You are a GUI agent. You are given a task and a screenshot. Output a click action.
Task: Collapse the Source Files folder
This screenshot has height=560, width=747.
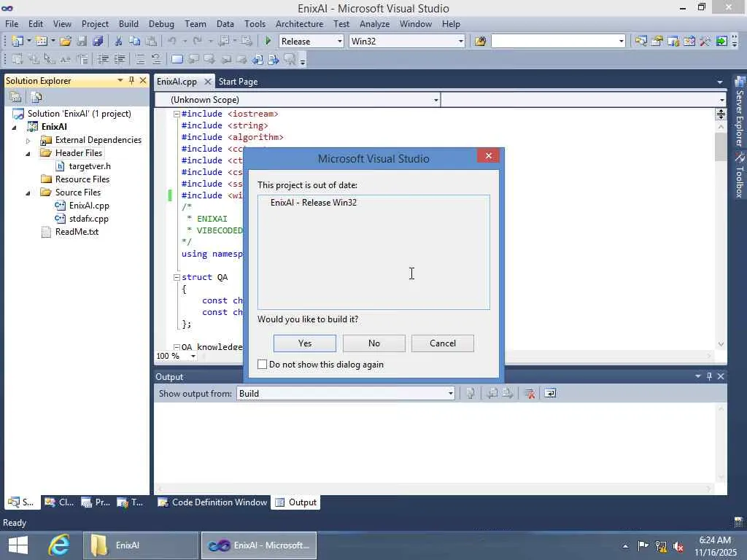(x=28, y=192)
